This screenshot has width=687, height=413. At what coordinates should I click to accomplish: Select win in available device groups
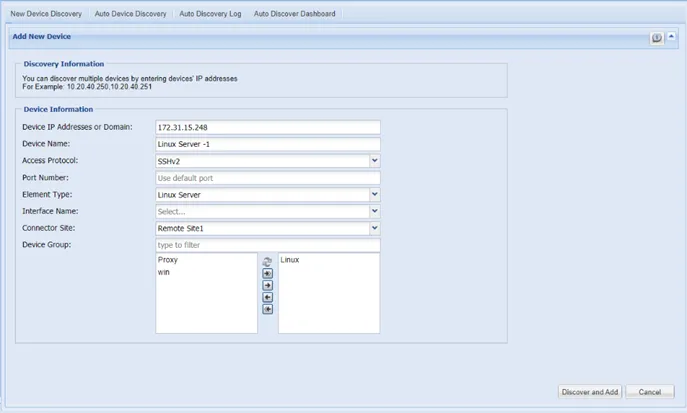tap(163, 272)
